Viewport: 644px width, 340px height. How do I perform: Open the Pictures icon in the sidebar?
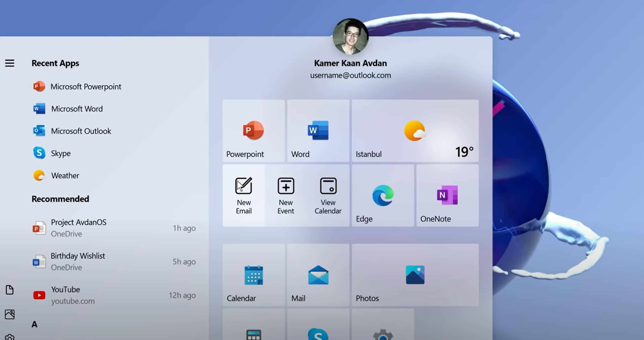coord(10,314)
